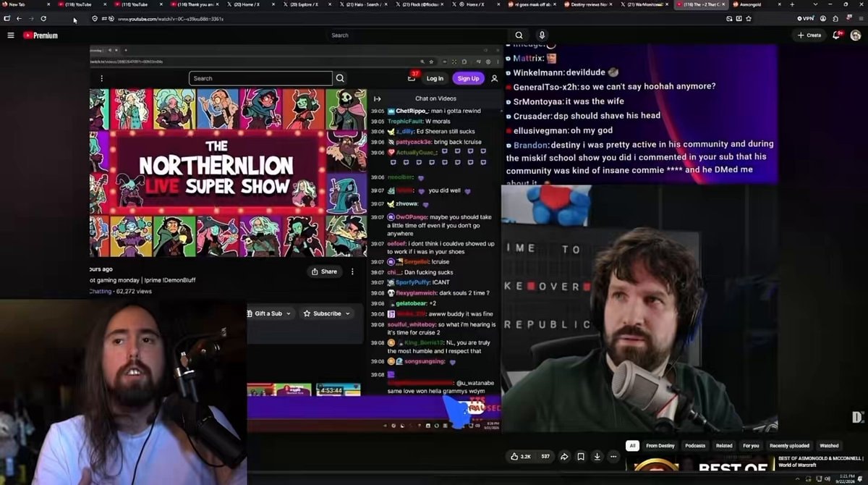Go forward with the browser forward arrow
The width and height of the screenshot is (868, 485).
pos(30,18)
